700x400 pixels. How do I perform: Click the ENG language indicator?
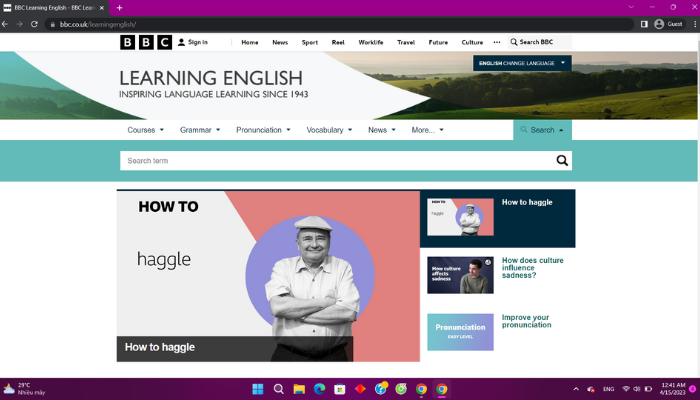[608, 389]
